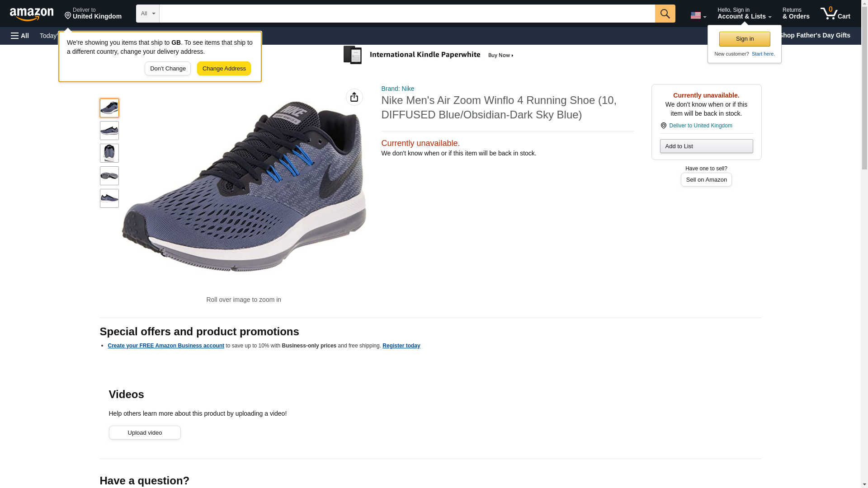This screenshot has width=868, height=488.
Task: Click the yellow Sign in button
Action: [x=744, y=39]
